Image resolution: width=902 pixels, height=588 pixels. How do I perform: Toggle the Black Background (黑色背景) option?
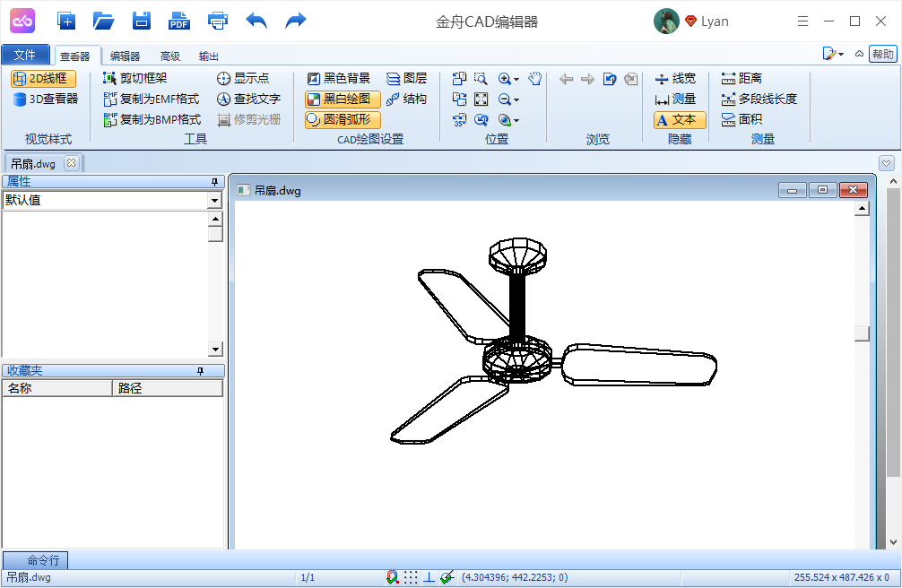pyautogui.click(x=338, y=79)
